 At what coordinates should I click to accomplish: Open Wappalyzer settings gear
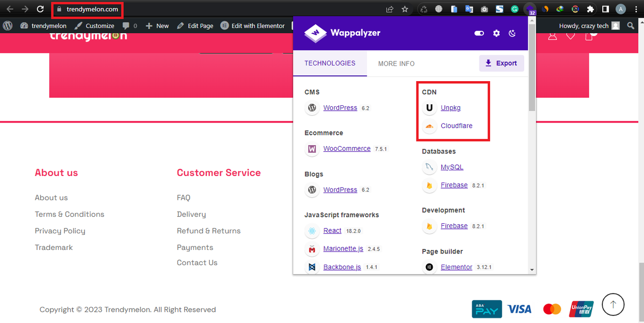497,33
